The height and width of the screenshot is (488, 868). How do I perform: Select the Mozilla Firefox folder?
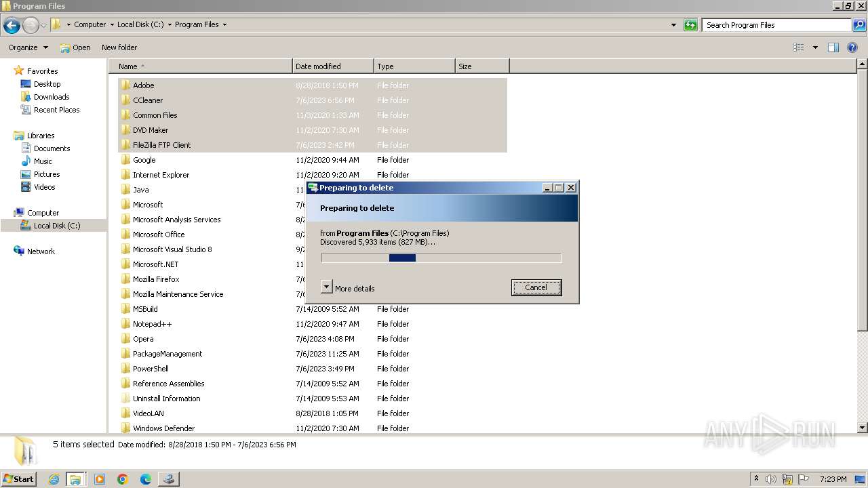point(156,279)
